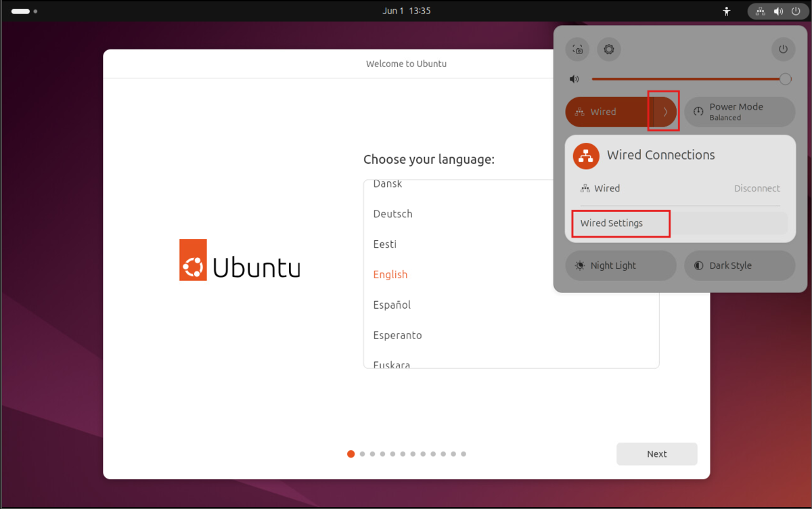Open Wired Settings
This screenshot has width=812, height=509.
(680, 223)
